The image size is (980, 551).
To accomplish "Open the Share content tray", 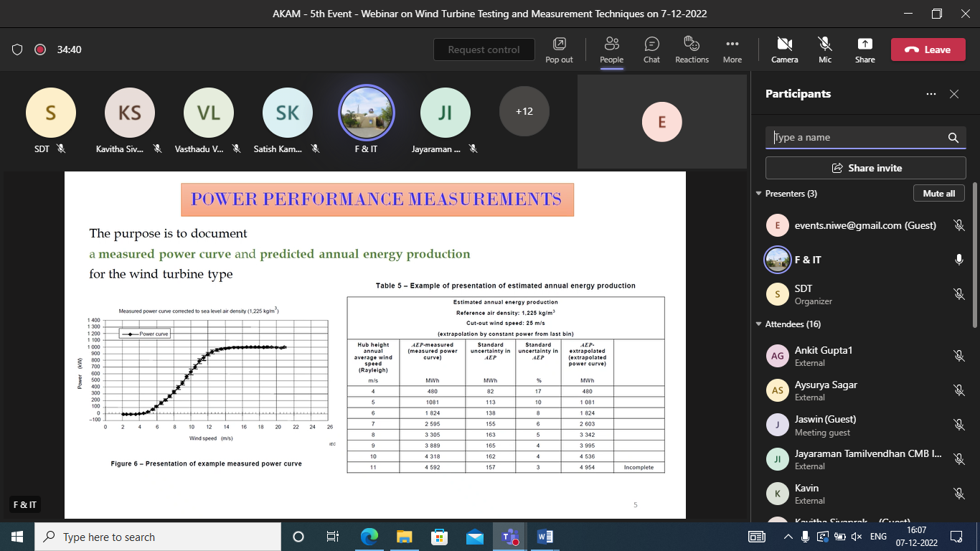I will pos(864,50).
